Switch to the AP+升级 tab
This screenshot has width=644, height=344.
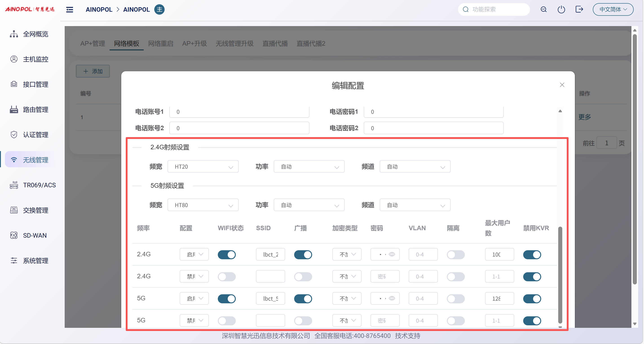194,44
